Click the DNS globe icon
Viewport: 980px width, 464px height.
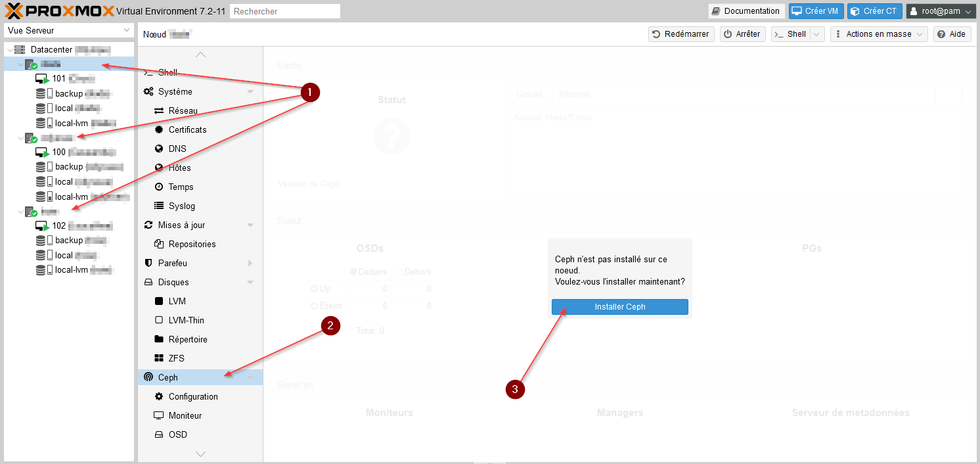click(x=159, y=149)
